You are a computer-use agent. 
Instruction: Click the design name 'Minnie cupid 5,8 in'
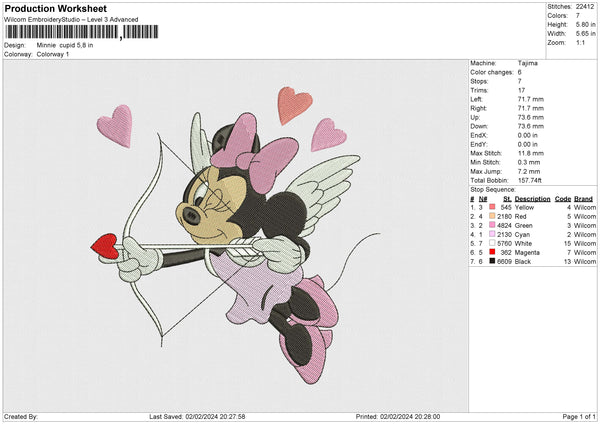65,45
